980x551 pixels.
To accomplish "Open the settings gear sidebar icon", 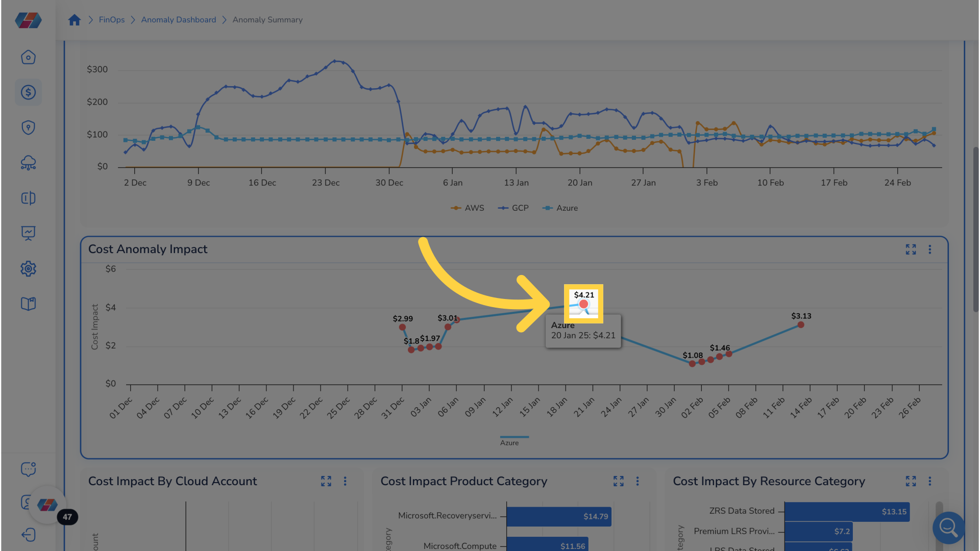I will pyautogui.click(x=28, y=268).
